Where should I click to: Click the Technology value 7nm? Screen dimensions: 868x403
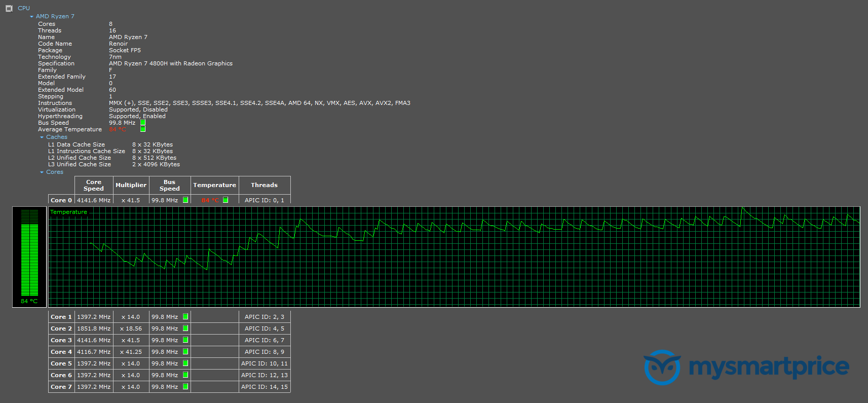115,57
